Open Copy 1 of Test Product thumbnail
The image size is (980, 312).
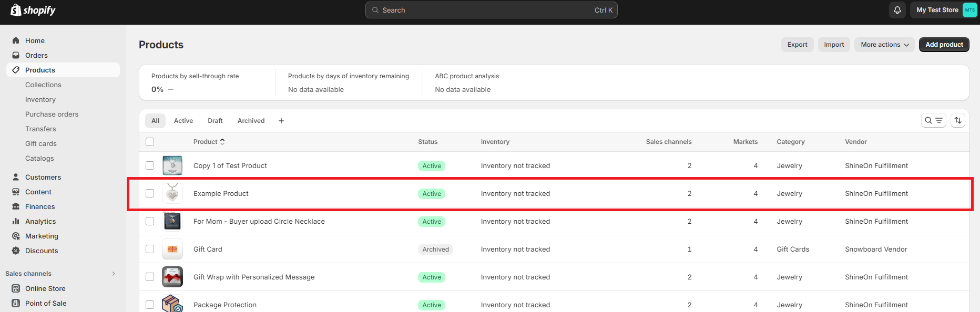tap(172, 165)
